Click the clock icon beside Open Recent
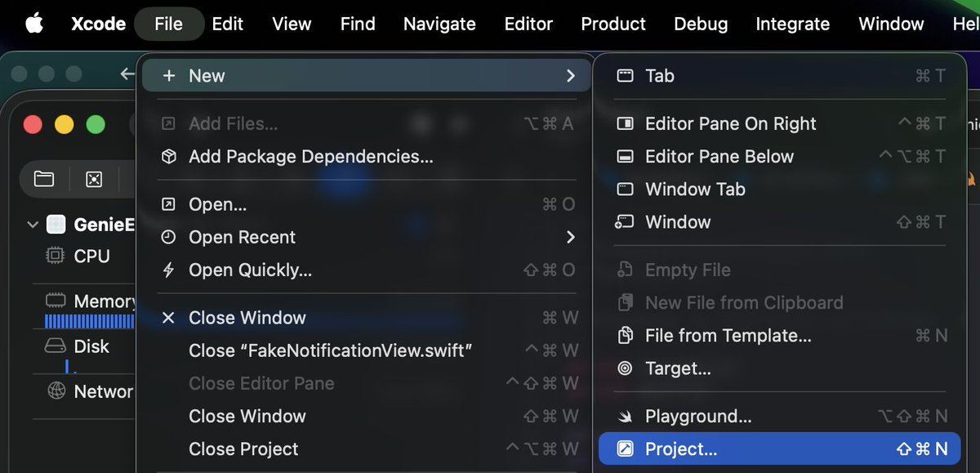980x473 pixels. [168, 237]
